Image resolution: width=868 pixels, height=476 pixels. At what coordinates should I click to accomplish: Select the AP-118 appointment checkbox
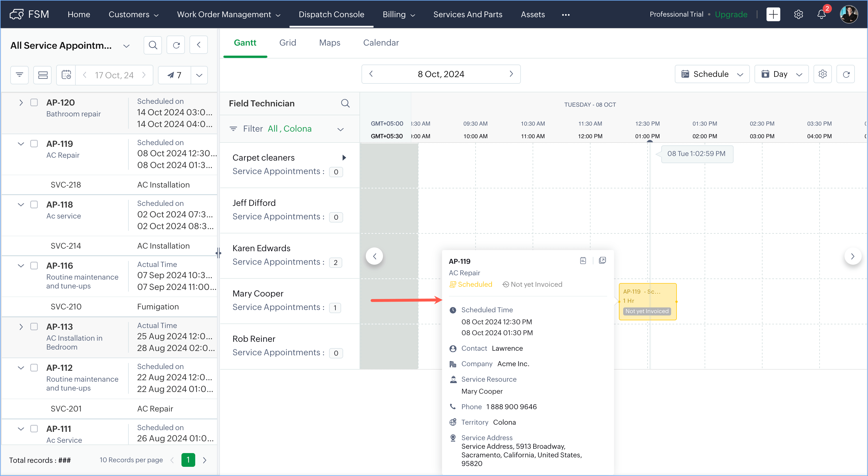[34, 205]
